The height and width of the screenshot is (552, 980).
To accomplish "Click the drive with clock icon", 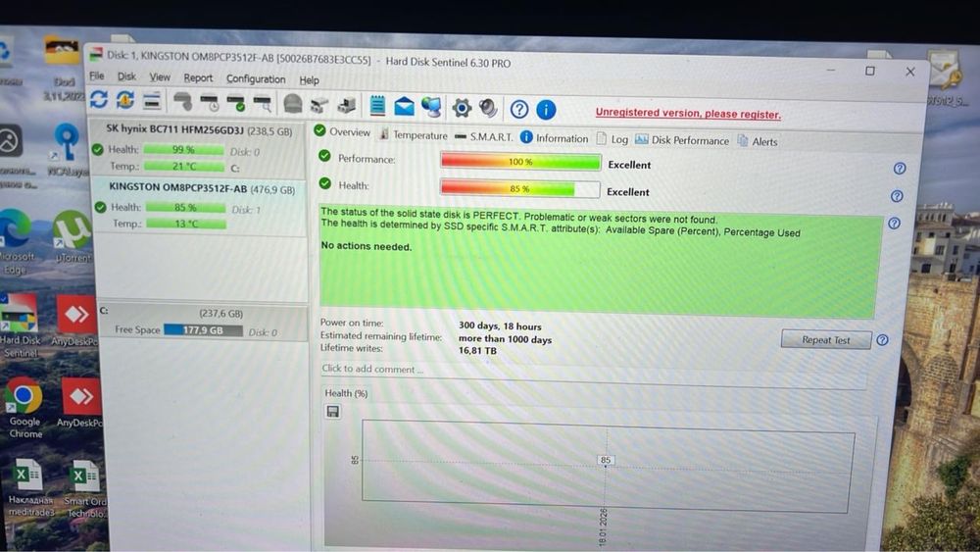I will pyautogui.click(x=210, y=103).
